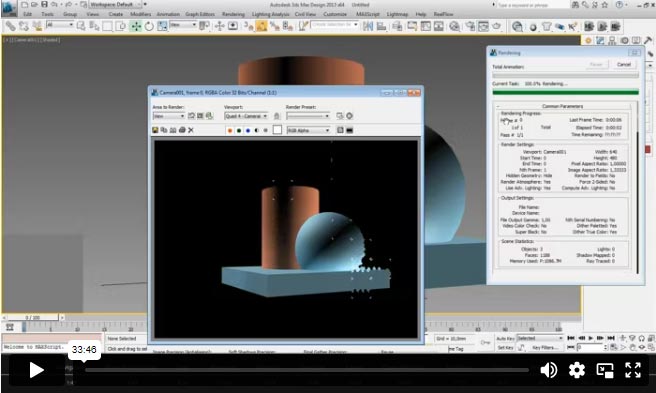Open the Create panel sun icon
Screen dimensions: 656x393
[x=588, y=41]
